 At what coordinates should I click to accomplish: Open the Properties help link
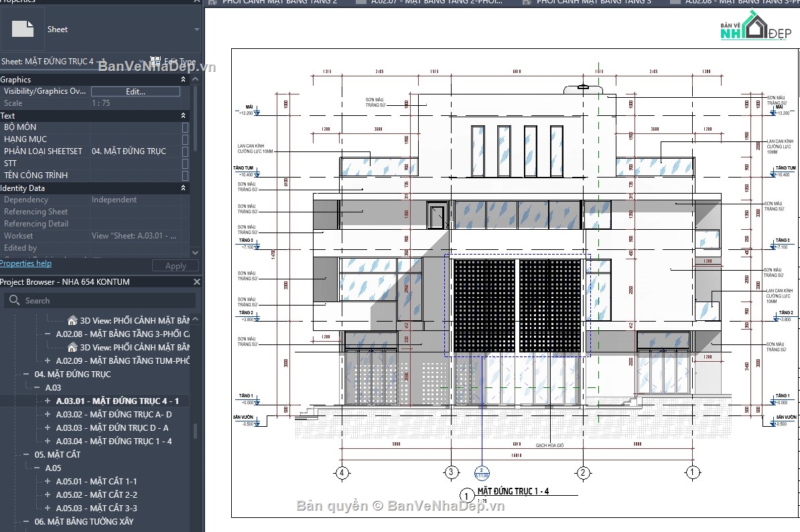point(25,263)
